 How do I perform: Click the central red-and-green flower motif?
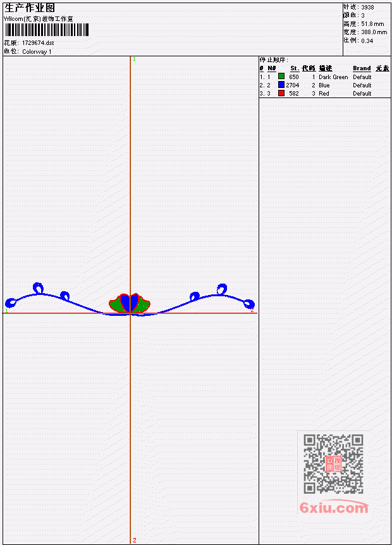tap(130, 304)
